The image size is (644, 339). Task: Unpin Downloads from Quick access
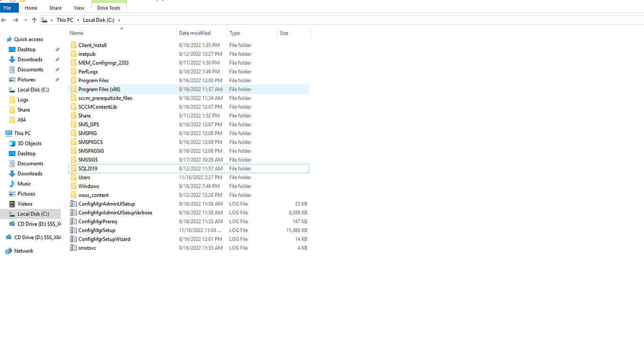click(57, 59)
